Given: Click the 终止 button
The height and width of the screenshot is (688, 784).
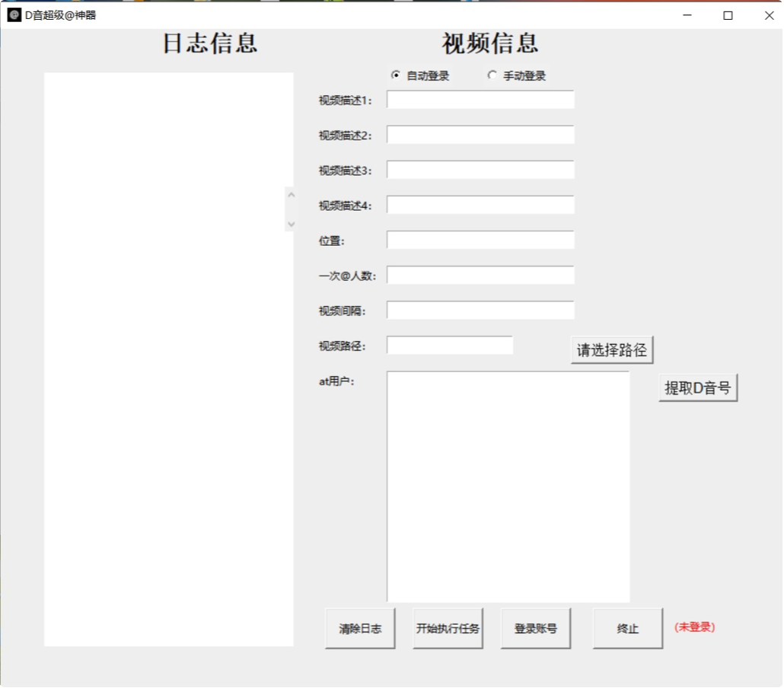Looking at the screenshot, I should pos(627,628).
